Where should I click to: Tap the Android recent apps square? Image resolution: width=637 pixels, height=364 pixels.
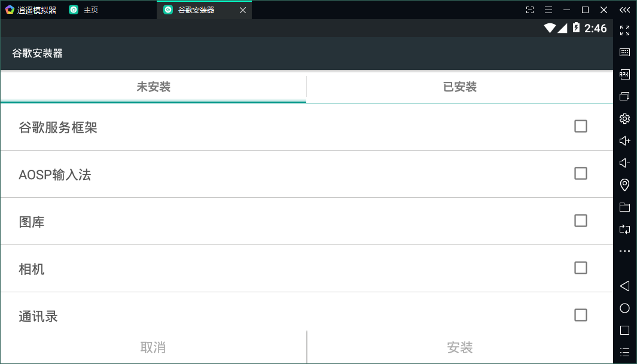[625, 331]
